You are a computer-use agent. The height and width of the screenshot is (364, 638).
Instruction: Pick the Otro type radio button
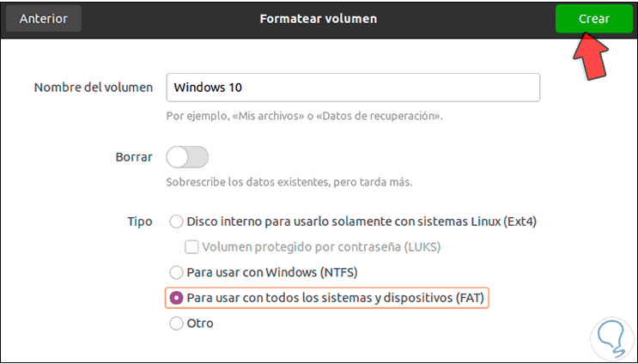(x=176, y=324)
